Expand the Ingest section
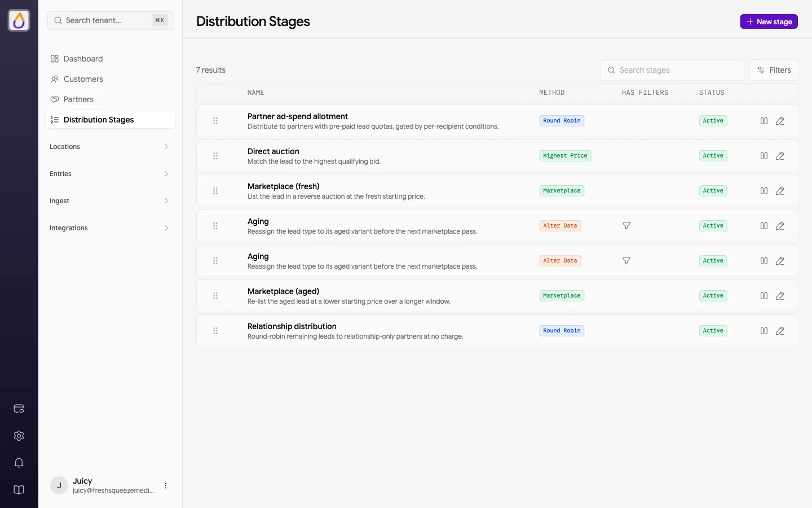Viewport: 812px width, 508px height. point(110,201)
